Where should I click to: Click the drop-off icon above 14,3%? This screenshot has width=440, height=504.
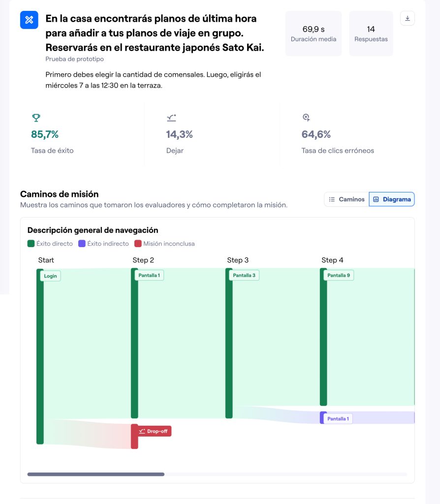point(171,118)
